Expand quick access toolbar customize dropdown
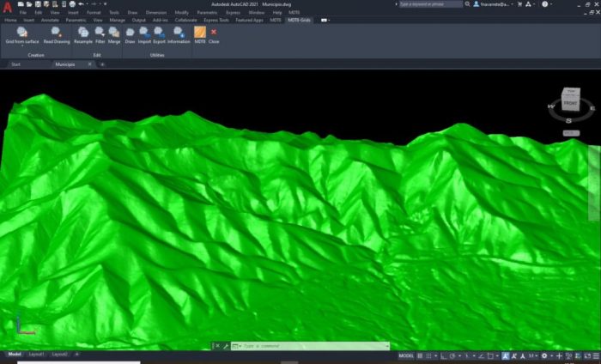 pyautogui.click(x=105, y=4)
